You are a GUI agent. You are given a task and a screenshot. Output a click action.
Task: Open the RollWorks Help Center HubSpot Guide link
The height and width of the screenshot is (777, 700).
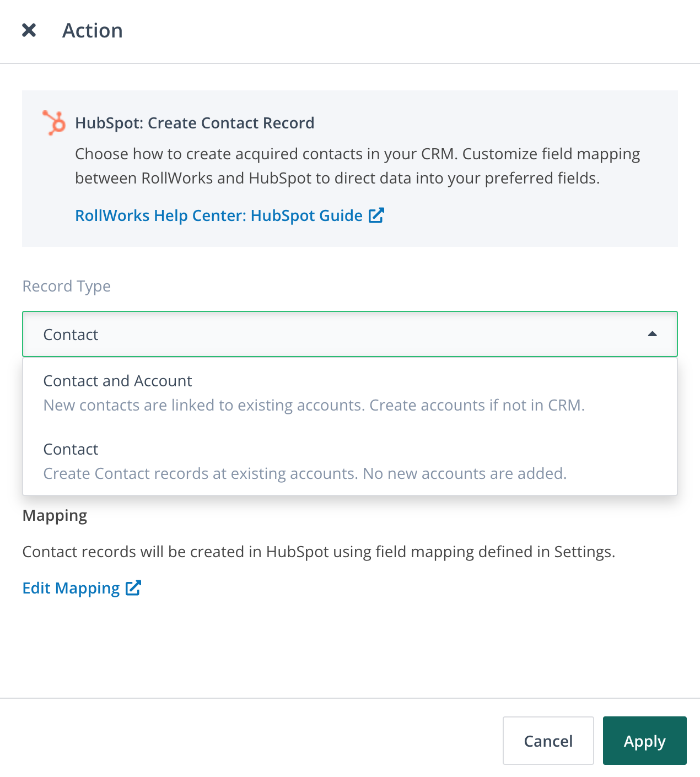click(x=218, y=215)
